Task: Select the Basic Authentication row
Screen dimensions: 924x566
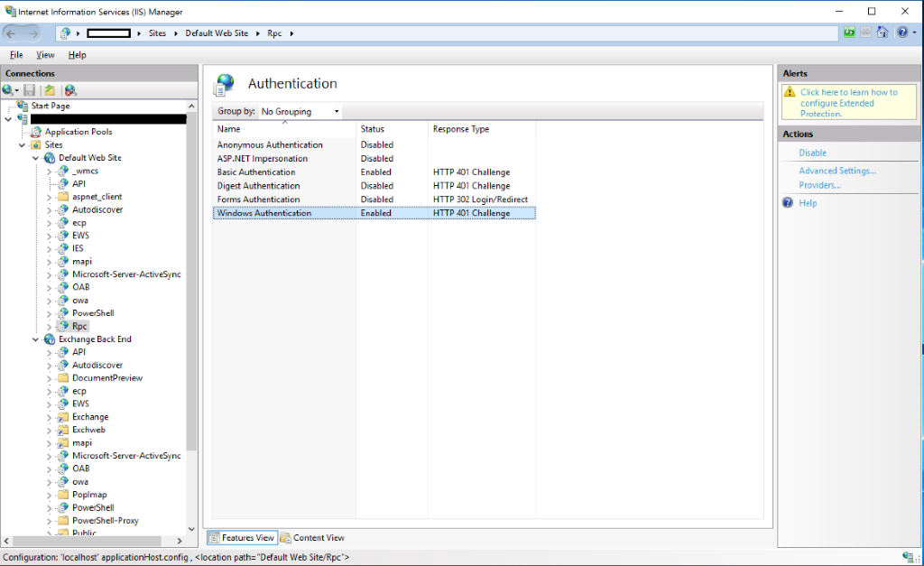Action: (256, 172)
